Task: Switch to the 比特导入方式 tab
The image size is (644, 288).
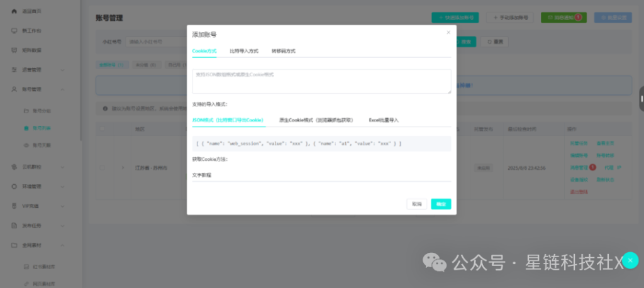Action: point(244,51)
